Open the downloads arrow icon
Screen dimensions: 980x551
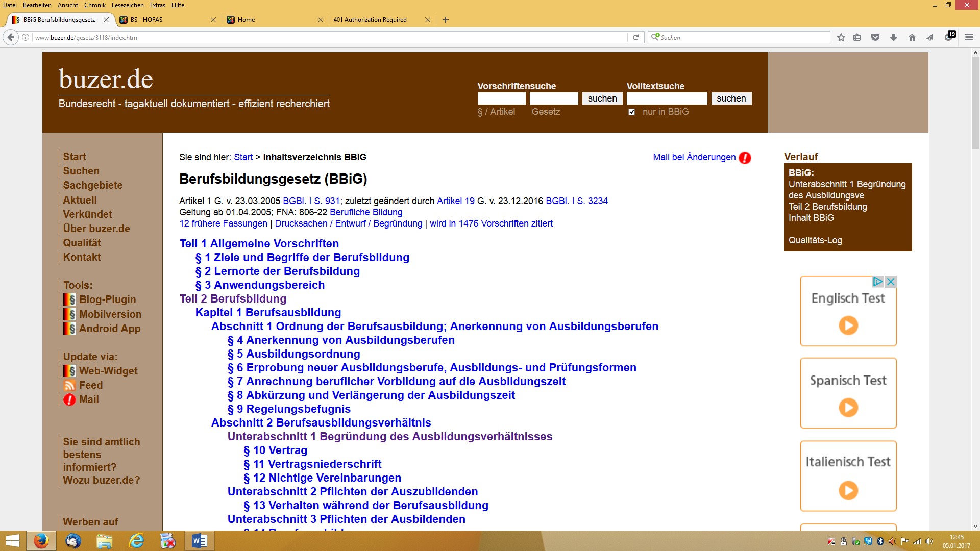(893, 37)
